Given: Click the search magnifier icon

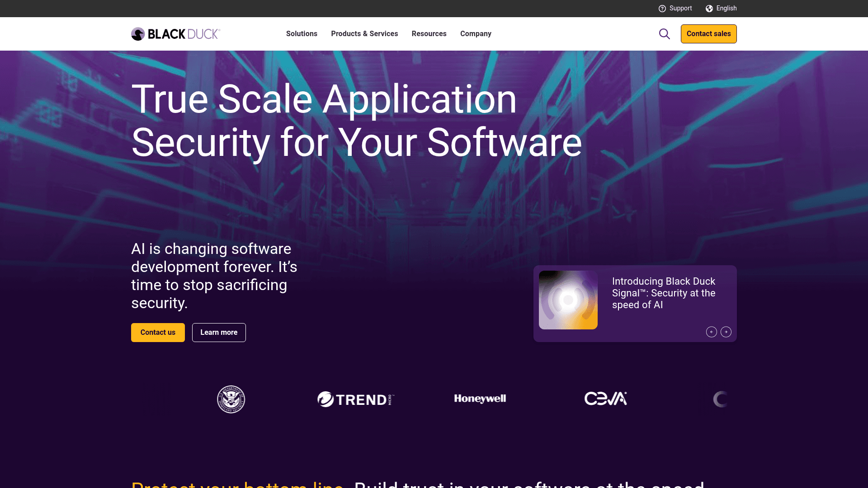Looking at the screenshot, I should pos(664,34).
